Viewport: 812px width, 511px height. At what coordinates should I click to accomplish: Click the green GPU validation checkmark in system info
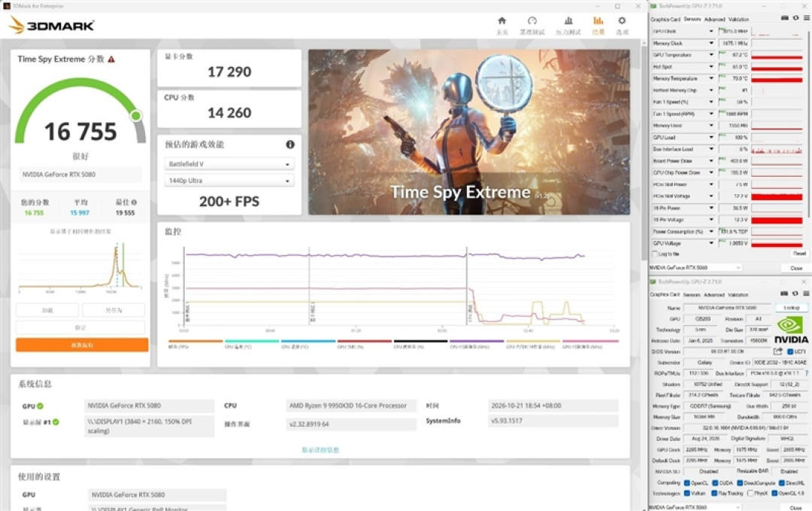40,406
